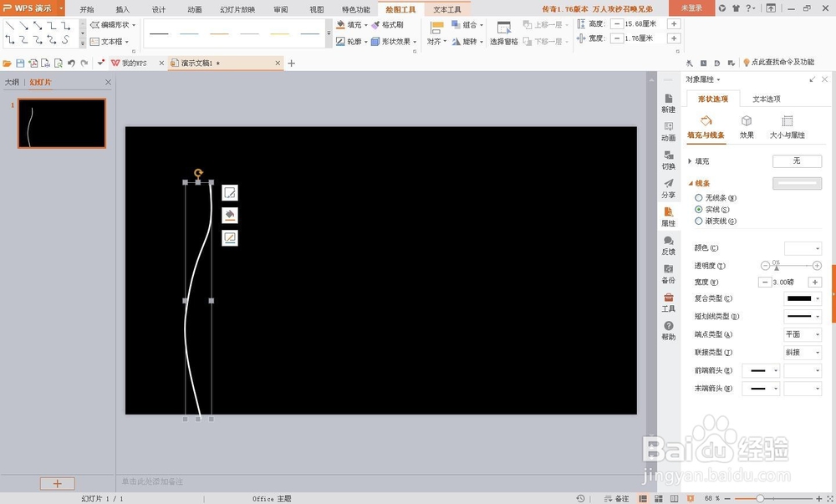This screenshot has width=836, height=504.
Task: Decrease ribbon Width (宽度) value with minus button
Action: (617, 38)
